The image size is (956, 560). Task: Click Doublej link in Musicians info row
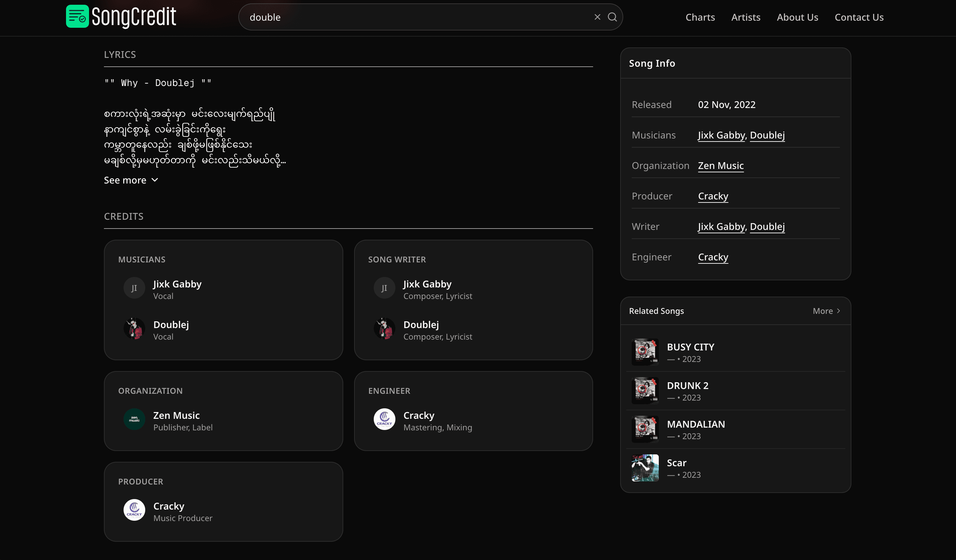[767, 135]
